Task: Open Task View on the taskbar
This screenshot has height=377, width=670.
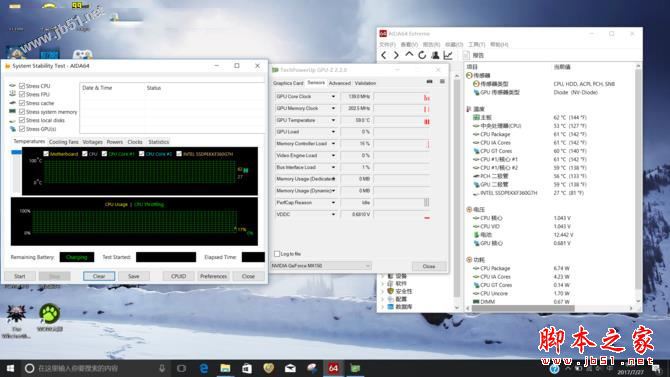Action: click(x=182, y=368)
